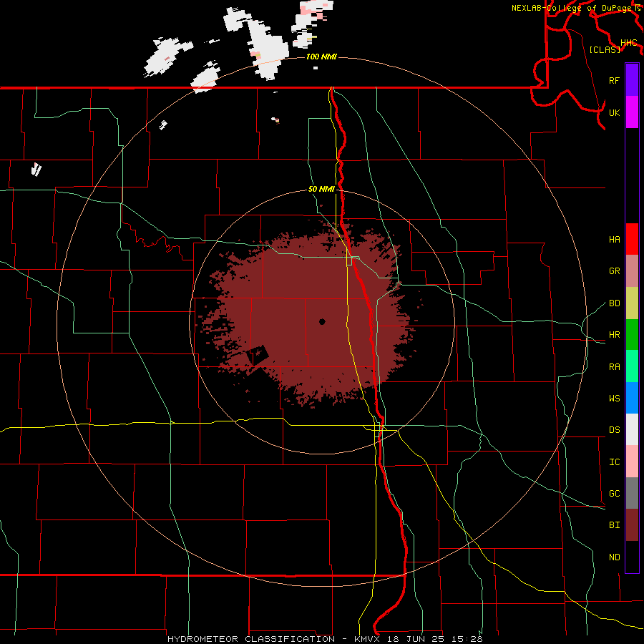Viewport: 644px width, 644px height.
Task: Pick the brown BI legend swatch
Action: (x=632, y=525)
